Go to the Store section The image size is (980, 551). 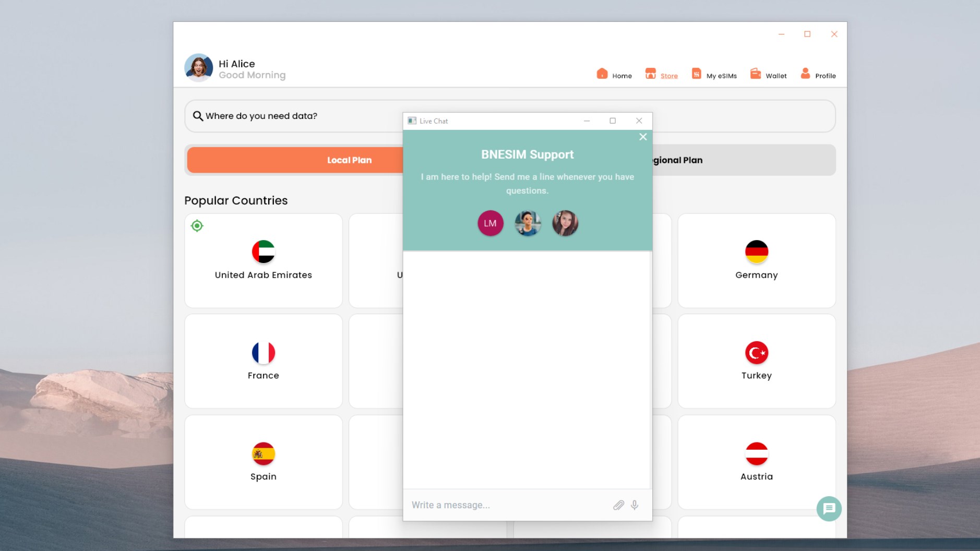click(661, 74)
